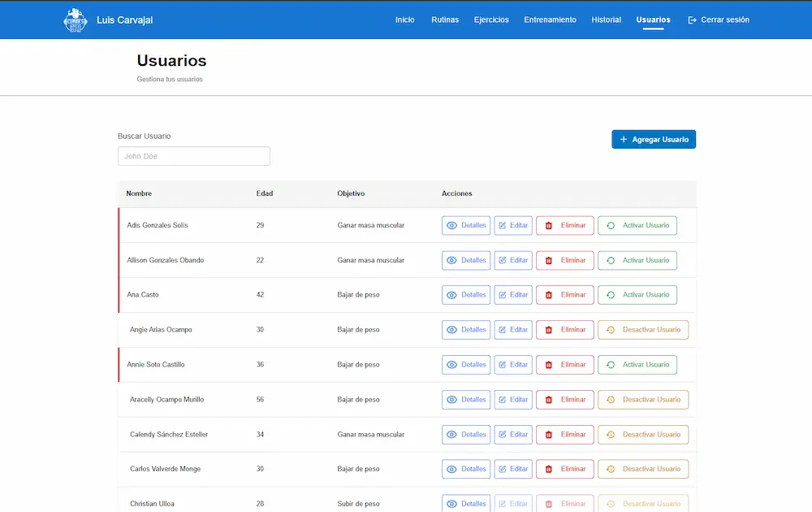Click the Objetivo column header
This screenshot has width=812, height=512.
point(351,193)
